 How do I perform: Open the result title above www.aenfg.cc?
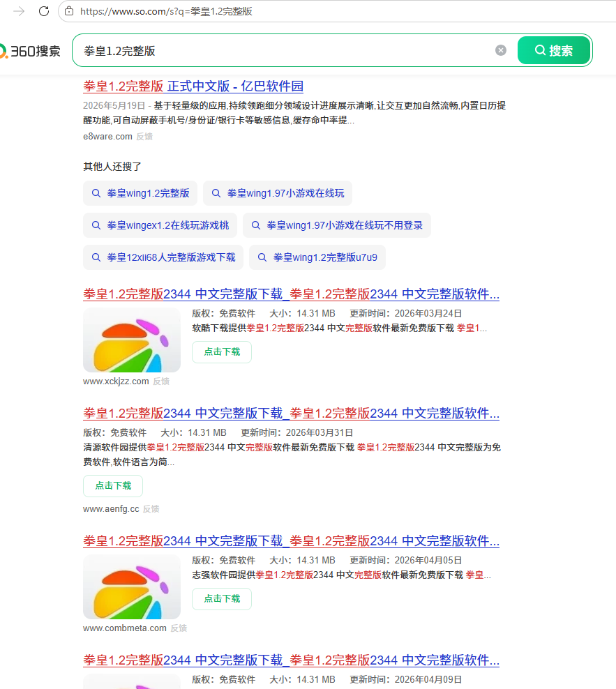pyautogui.click(x=291, y=414)
